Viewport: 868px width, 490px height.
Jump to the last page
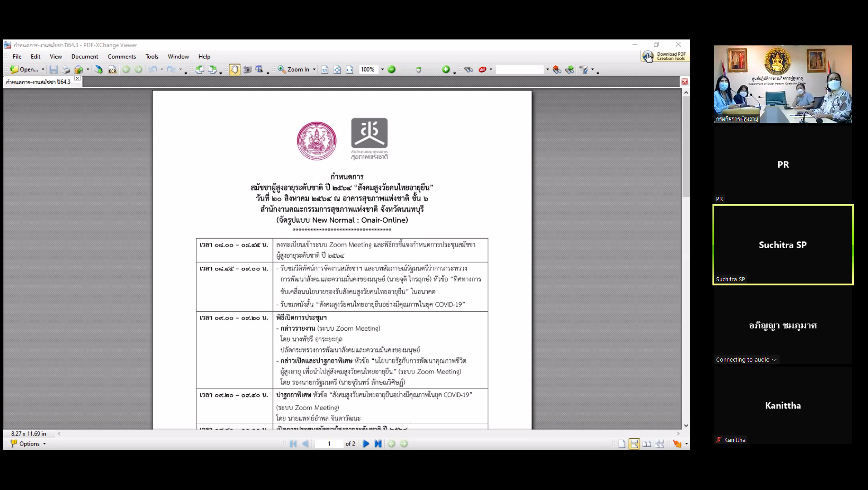pos(378,444)
